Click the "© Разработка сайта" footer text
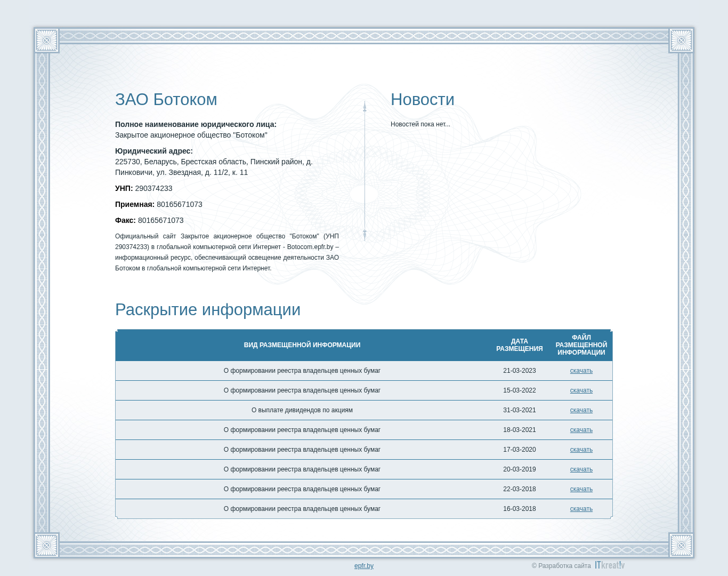The height and width of the screenshot is (576, 728). (x=561, y=566)
